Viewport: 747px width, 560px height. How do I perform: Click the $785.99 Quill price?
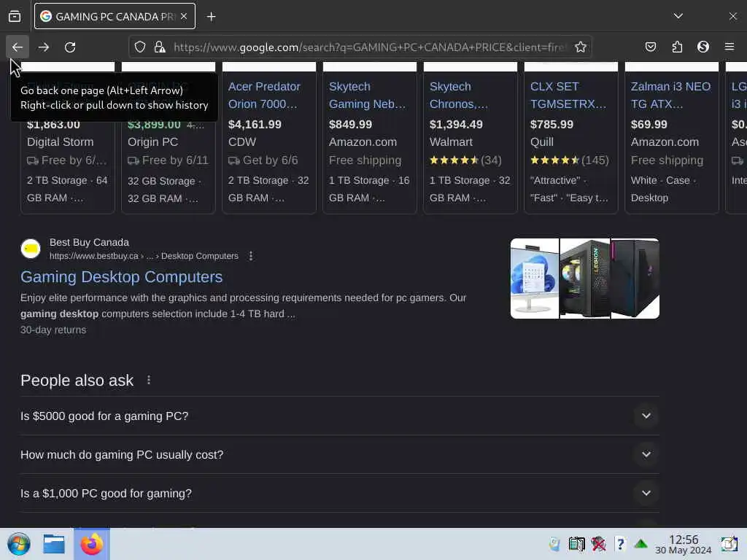(x=551, y=124)
